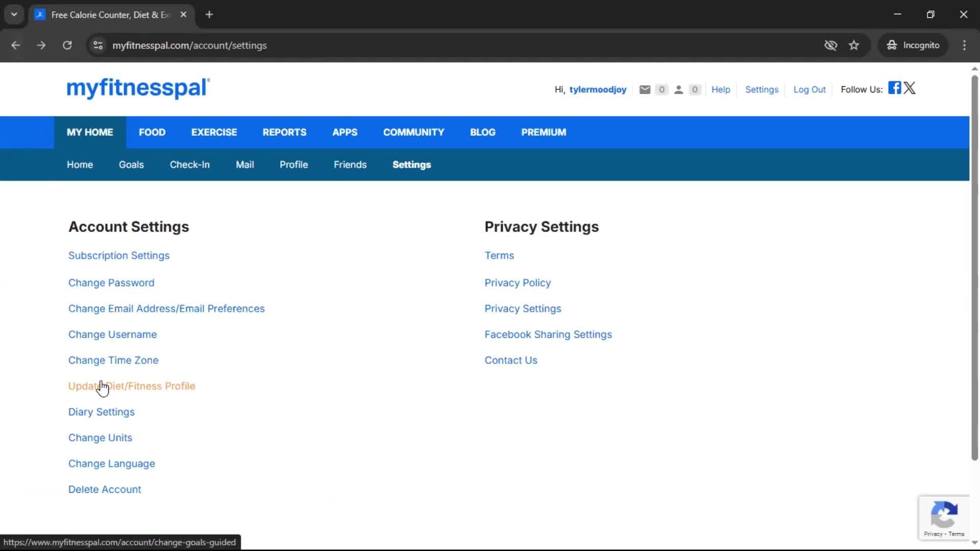Screen dimensions: 980x551
Task: Open the Privacy Settings link
Action: [x=523, y=309]
